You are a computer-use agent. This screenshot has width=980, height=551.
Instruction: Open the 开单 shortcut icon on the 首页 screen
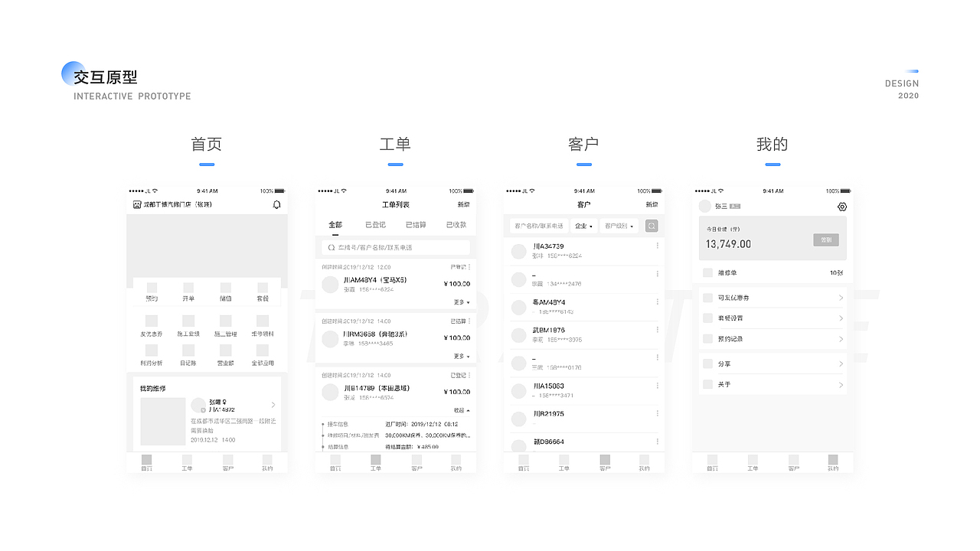pos(188,288)
